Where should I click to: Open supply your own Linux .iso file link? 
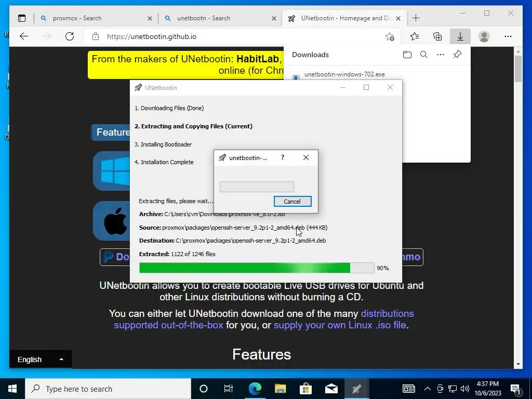[340, 325]
